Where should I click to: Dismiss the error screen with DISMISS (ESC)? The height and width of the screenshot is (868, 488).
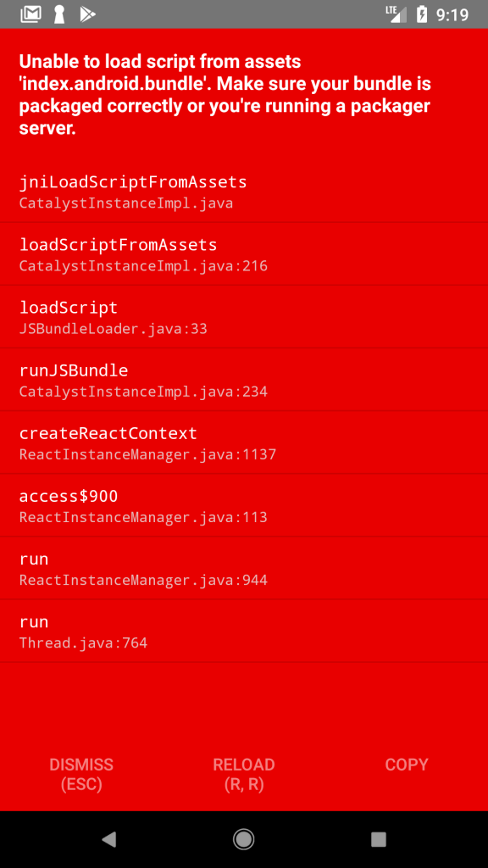coord(81,775)
